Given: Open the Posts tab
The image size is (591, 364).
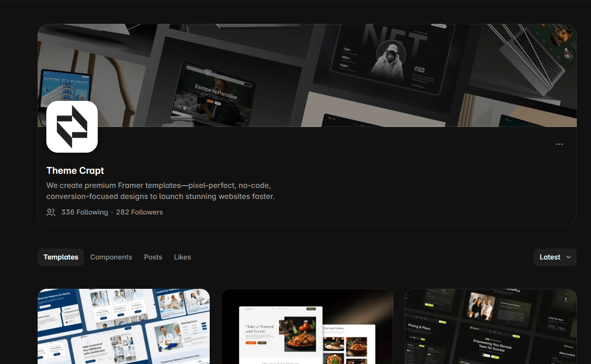Looking at the screenshot, I should 153,257.
